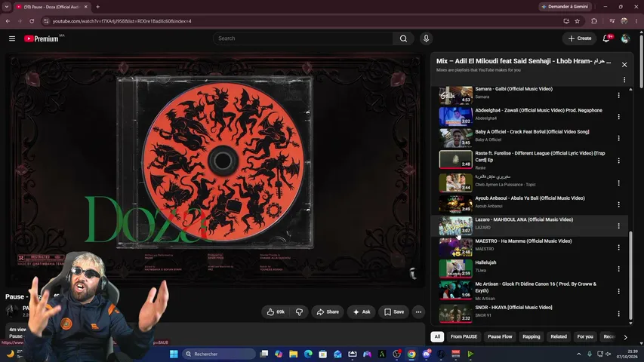This screenshot has width=644, height=362.
Task: Open Chrome three-dot menu
Action: pyautogui.click(x=636, y=21)
